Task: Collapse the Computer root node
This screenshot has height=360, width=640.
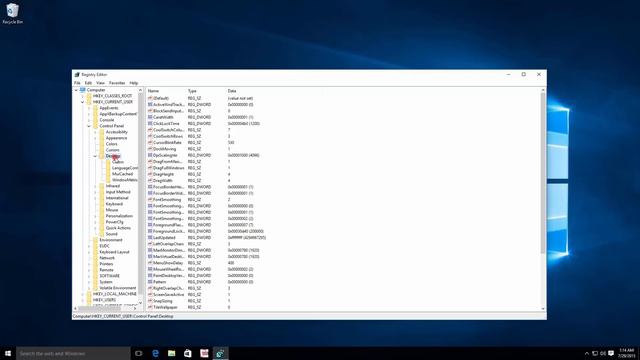Action: 76,90
